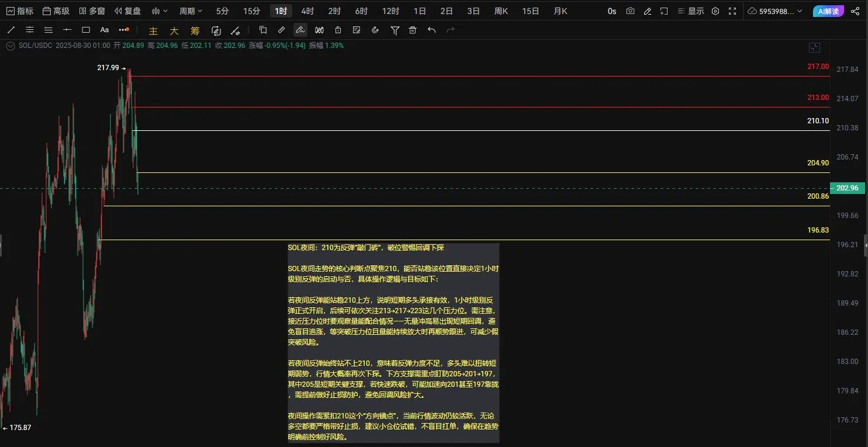This screenshot has width=868, height=447.
Task: Click the rotating-square drawing mode icon
Action: 216,30
